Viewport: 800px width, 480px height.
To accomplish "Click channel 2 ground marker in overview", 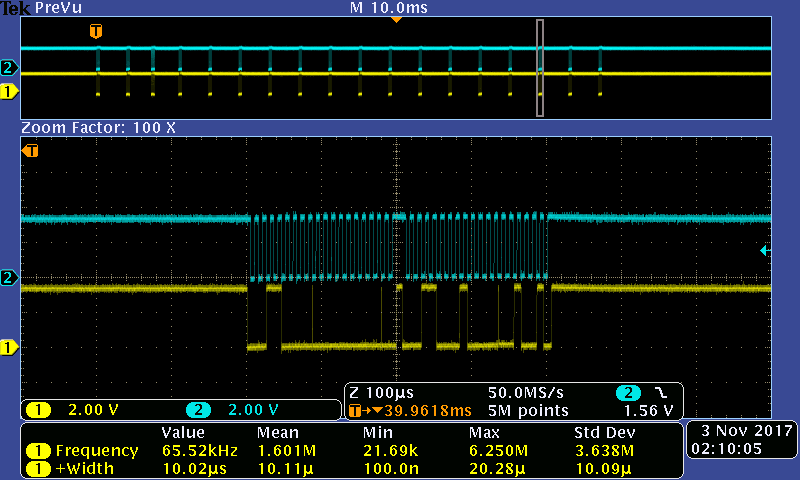I will coord(9,67).
